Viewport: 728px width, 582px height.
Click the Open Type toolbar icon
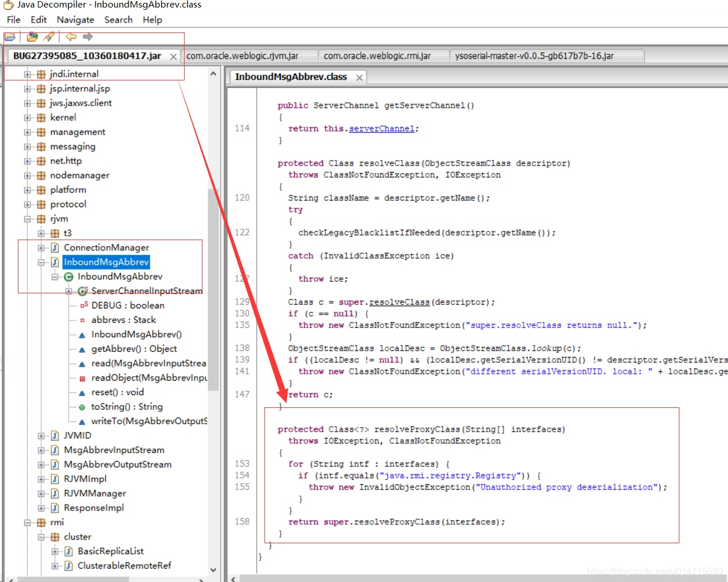pos(32,37)
